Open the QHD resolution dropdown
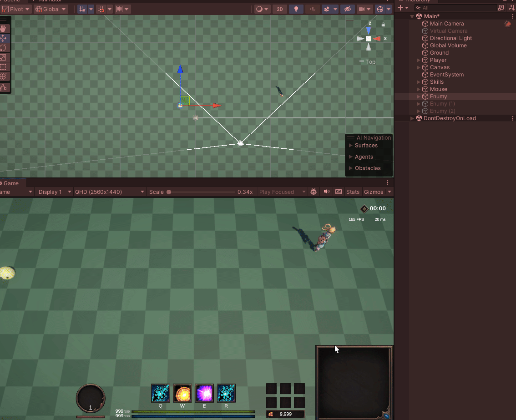The height and width of the screenshot is (420, 516). pos(109,192)
